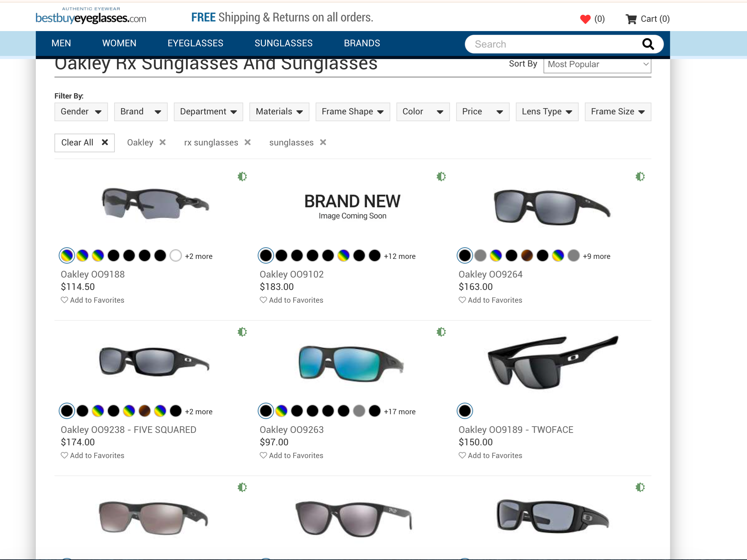747x560 pixels.
Task: Open the Oakley OO9263 product link
Action: [291, 430]
